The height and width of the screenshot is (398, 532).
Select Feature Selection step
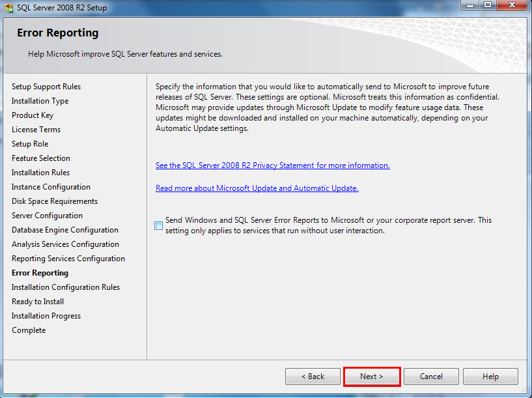41,158
